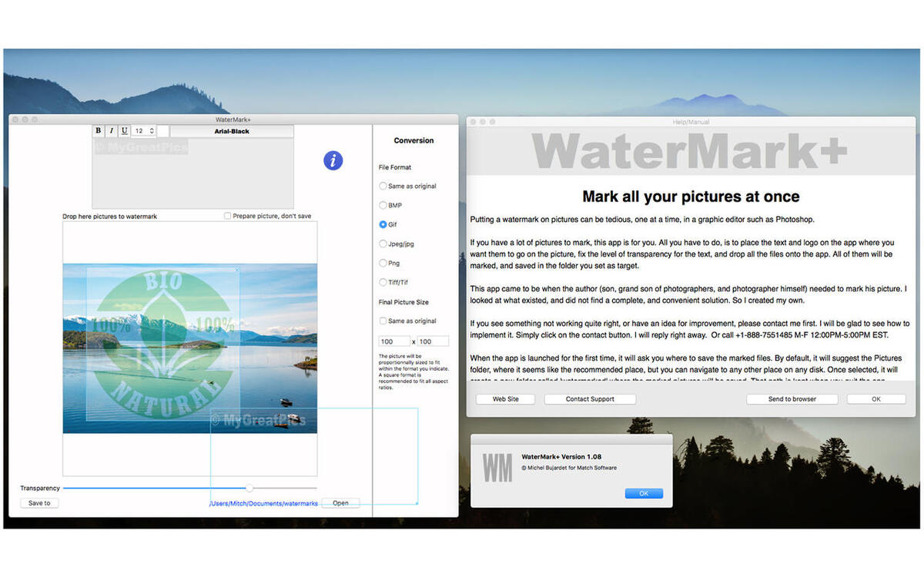Select Jpeg/jpg file format

[383, 244]
